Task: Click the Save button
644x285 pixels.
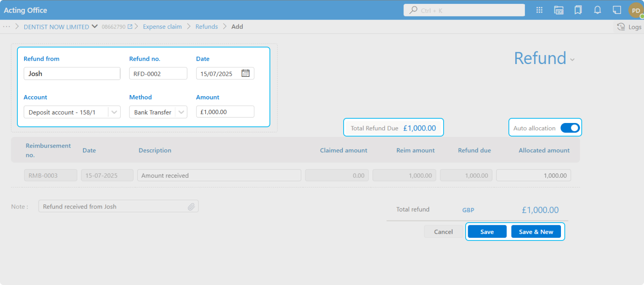Action: point(487,232)
